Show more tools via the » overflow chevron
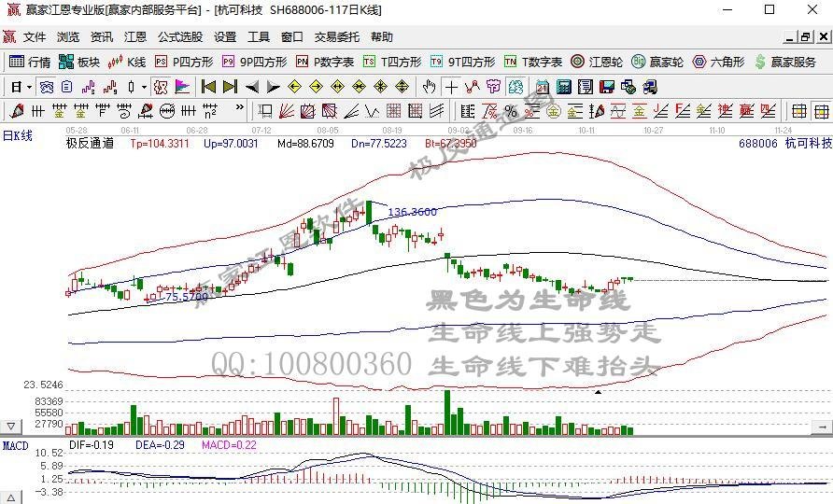The width and height of the screenshot is (833, 504). [x=240, y=107]
